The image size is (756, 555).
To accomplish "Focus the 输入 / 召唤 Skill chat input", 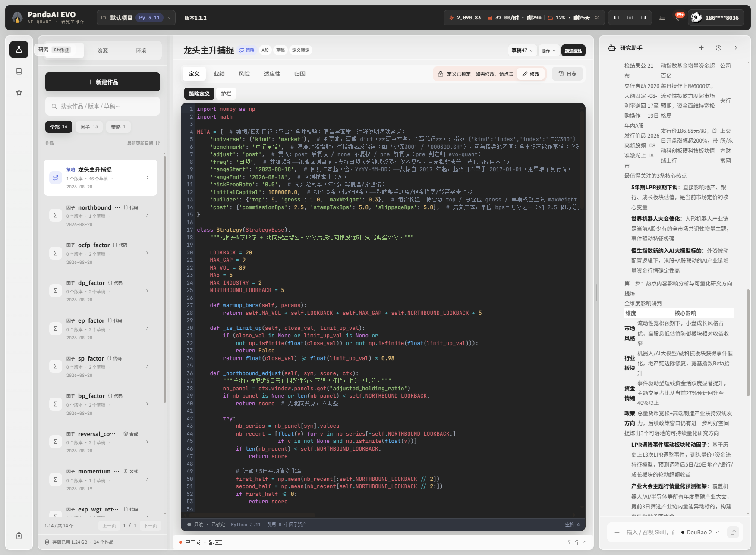I will [650, 532].
